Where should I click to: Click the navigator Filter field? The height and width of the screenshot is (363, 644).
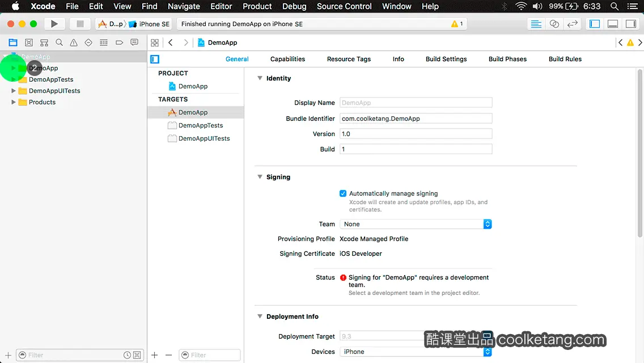pos(80,355)
